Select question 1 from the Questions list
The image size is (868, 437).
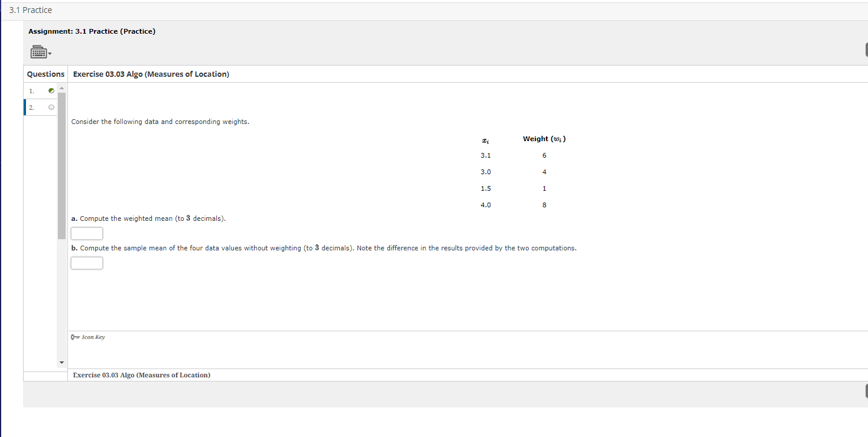coord(31,90)
